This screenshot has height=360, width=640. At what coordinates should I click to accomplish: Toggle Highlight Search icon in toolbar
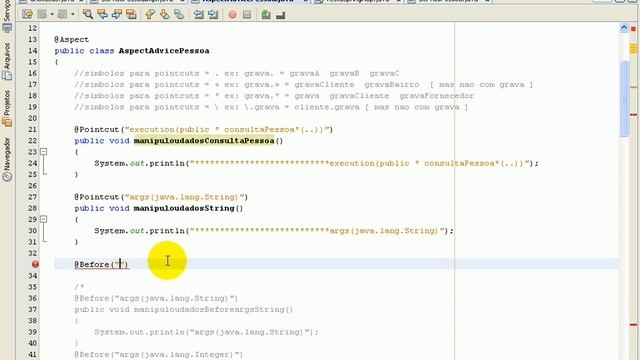[x=131, y=15]
